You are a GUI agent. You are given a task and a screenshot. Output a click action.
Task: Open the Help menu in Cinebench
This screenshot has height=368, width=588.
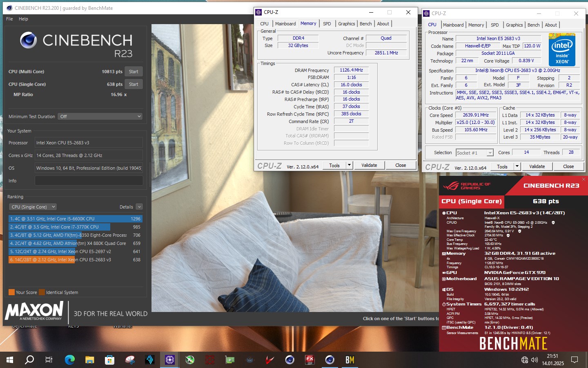click(x=23, y=19)
